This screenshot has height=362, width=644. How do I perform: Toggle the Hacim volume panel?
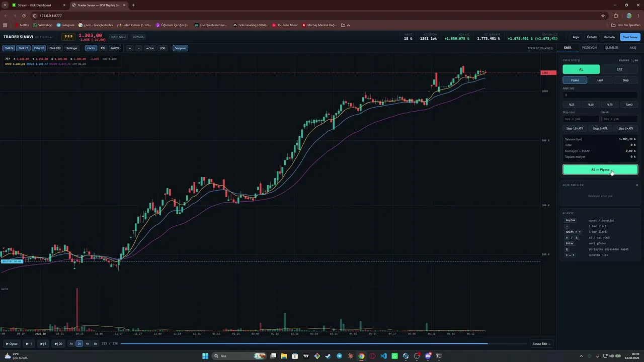(91, 48)
